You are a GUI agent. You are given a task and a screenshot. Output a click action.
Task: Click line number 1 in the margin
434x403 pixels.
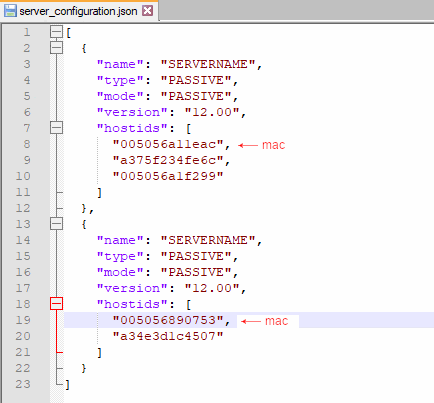point(27,32)
